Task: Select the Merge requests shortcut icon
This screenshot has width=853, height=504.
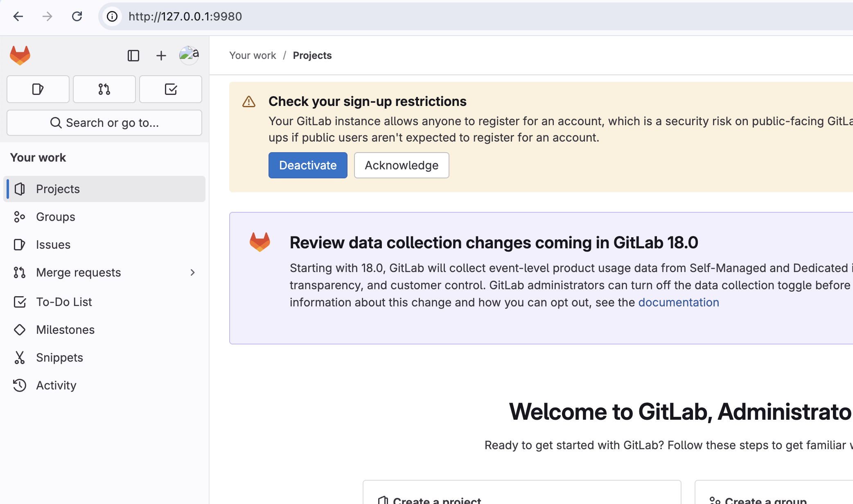Action: (104, 89)
